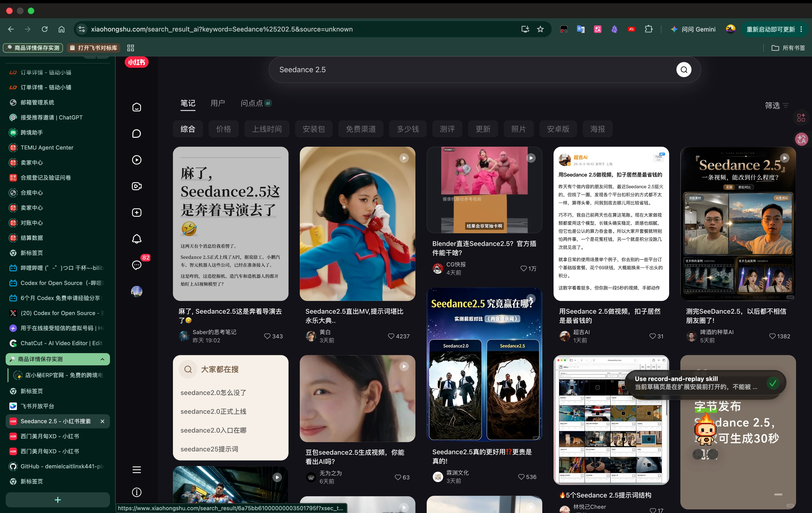Open suggested search seedance2.0正式上线
Viewport: 812px width, 513px height.
click(213, 412)
